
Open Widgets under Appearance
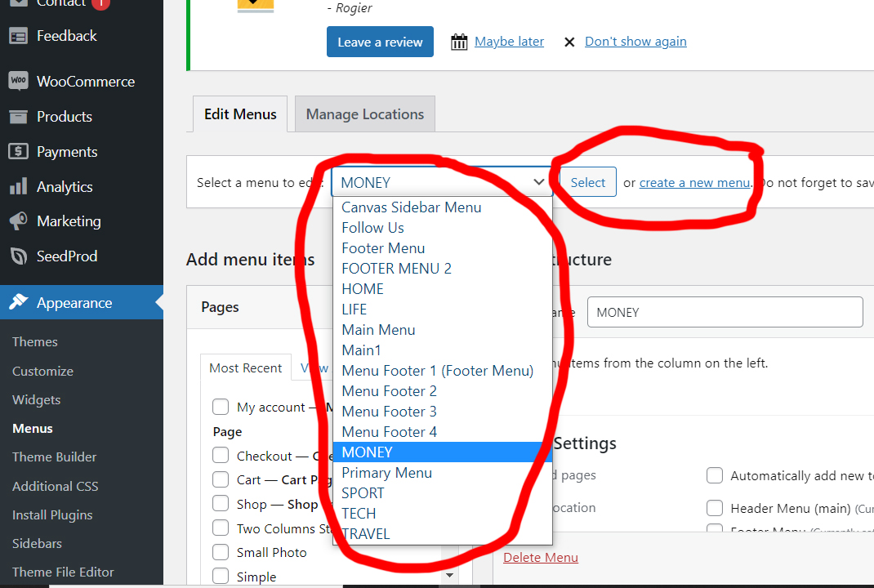click(x=36, y=399)
